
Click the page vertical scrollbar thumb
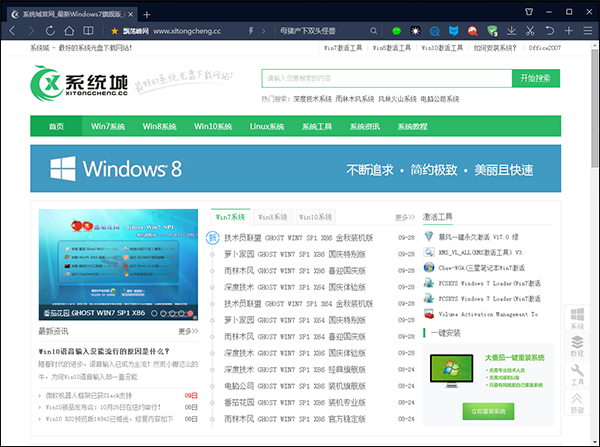(594, 108)
